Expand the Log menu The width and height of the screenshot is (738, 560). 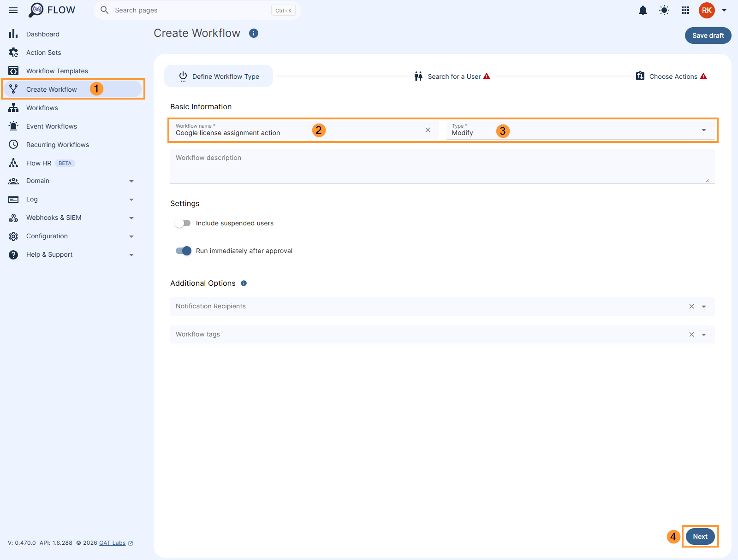(x=131, y=200)
